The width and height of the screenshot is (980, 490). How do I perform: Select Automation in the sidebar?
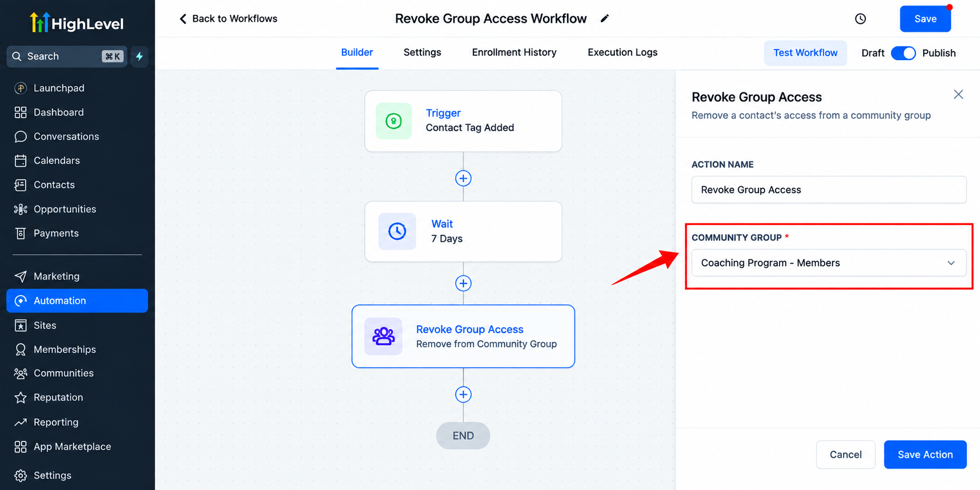tap(77, 301)
